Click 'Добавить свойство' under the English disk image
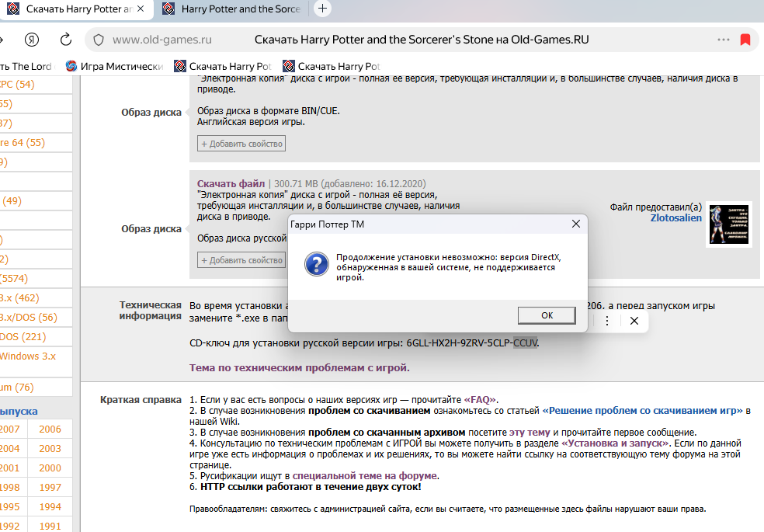 241,144
